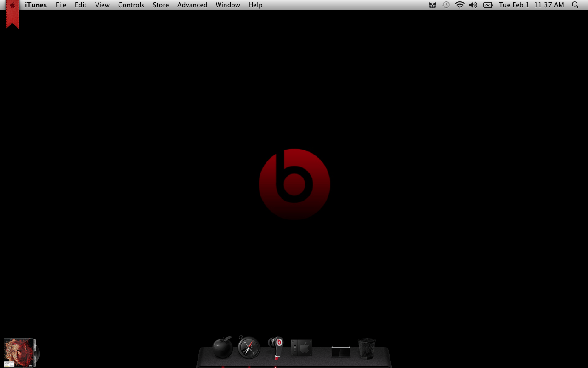Open the iTunes application menu
The height and width of the screenshot is (368, 588).
[36, 5]
